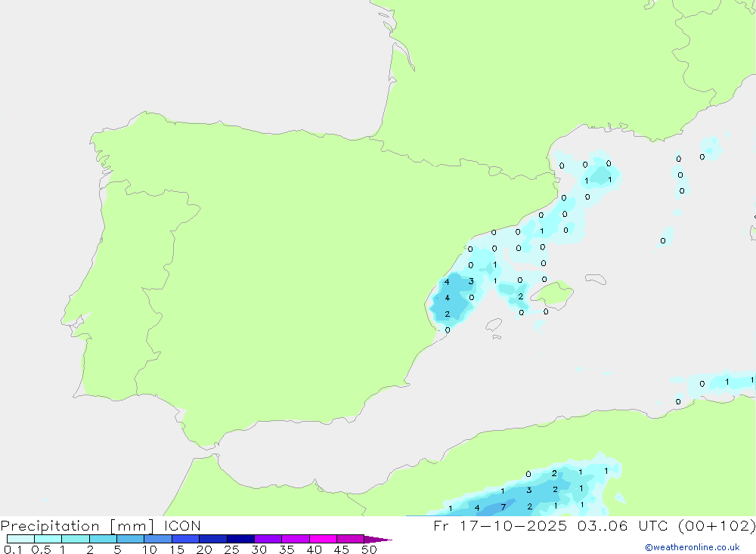Click the '35' legend scale label

click(287, 549)
